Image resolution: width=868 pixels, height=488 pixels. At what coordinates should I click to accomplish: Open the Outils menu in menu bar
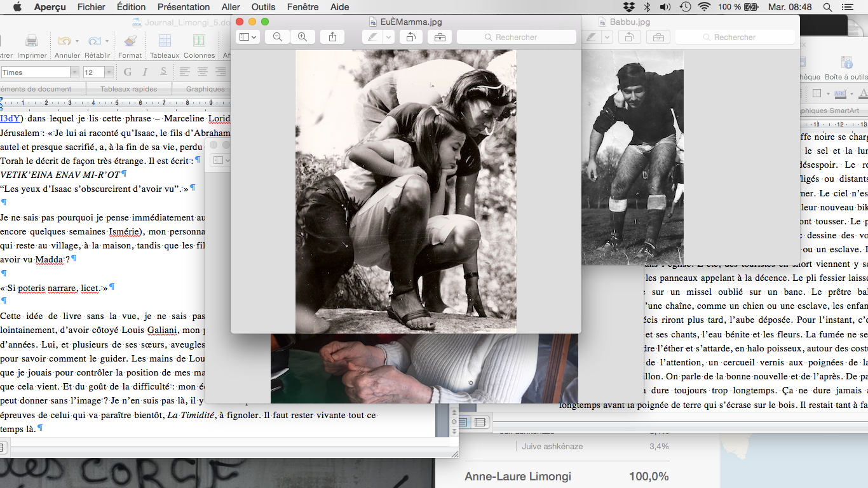coord(263,7)
